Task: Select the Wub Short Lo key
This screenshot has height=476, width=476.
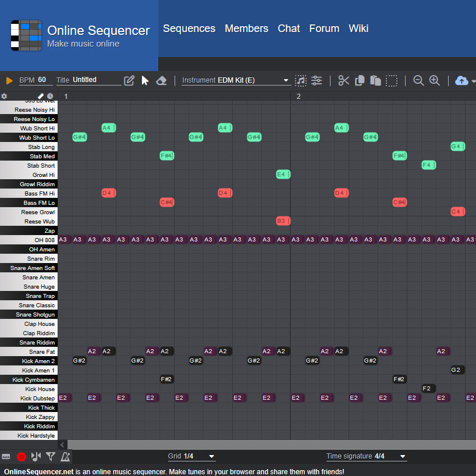Action: click(x=29, y=138)
